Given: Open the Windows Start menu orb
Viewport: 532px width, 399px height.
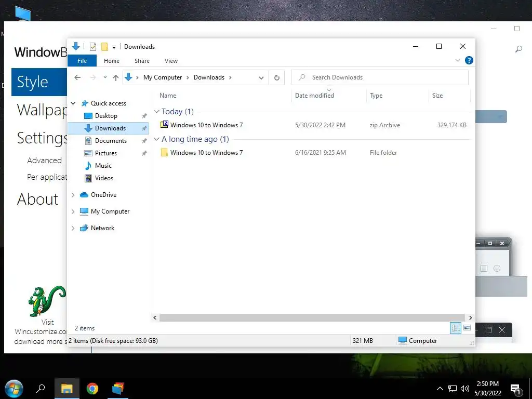Looking at the screenshot, I should (14, 388).
